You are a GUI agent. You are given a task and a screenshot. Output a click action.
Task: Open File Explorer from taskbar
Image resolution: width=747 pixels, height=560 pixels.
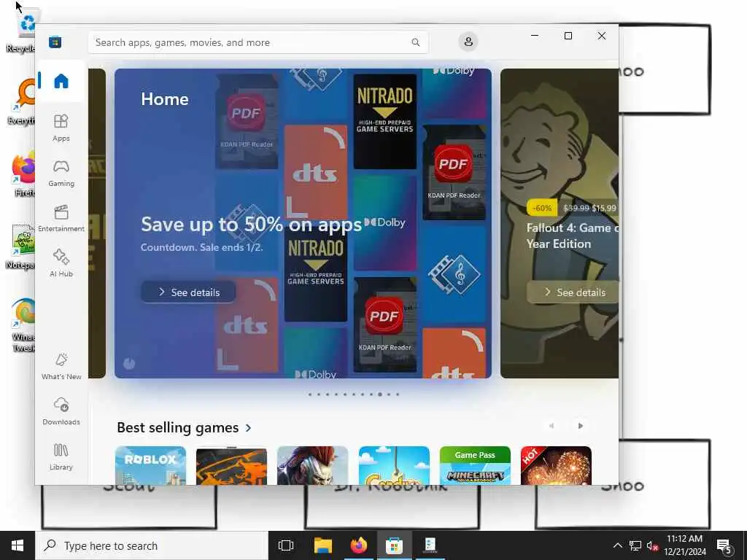coord(323,545)
